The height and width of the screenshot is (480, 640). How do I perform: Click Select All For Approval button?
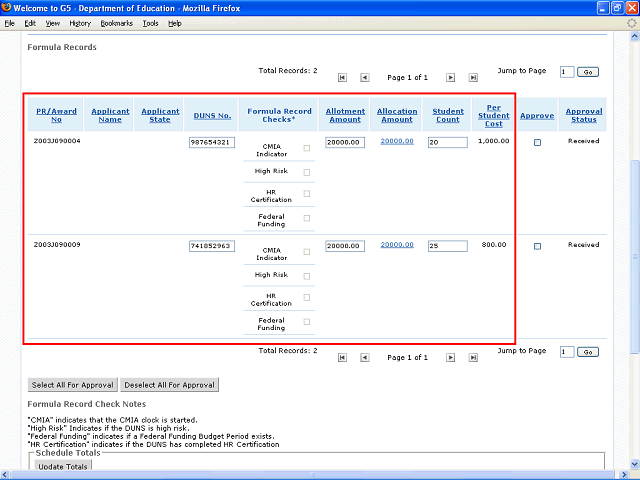[x=72, y=385]
